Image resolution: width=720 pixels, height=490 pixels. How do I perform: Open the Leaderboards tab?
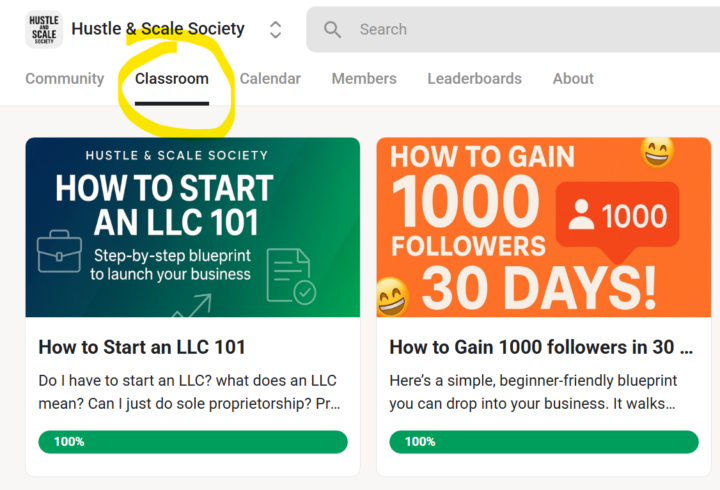(x=474, y=79)
